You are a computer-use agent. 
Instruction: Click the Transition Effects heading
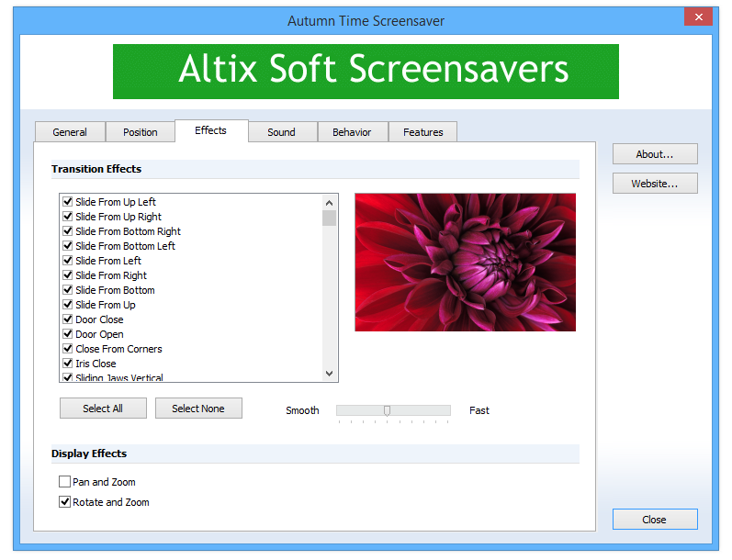[96, 169]
